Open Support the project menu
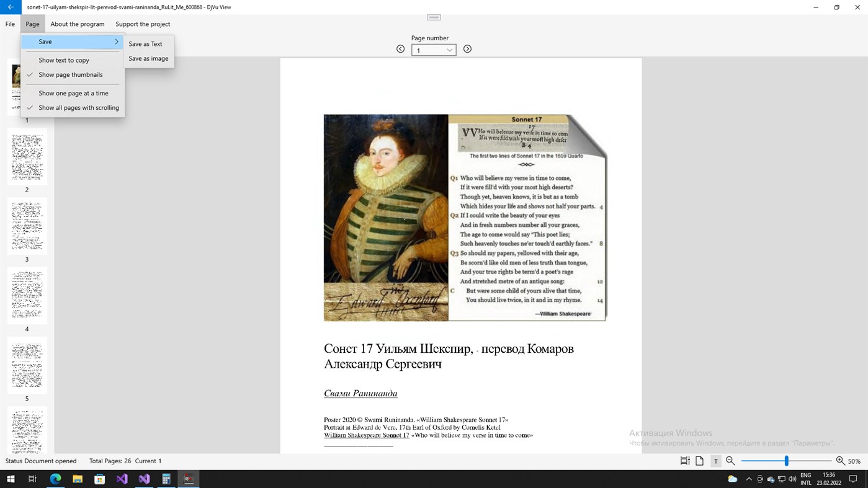868x488 pixels. point(143,24)
